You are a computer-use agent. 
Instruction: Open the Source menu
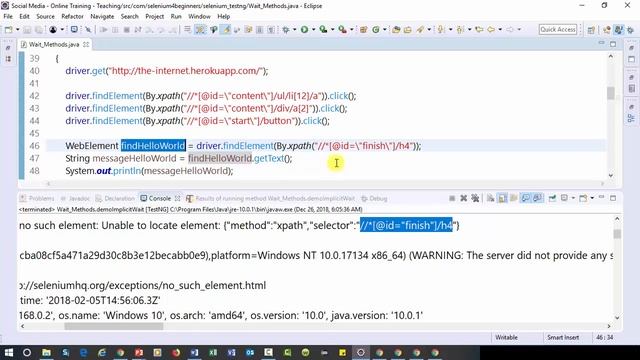click(45, 16)
